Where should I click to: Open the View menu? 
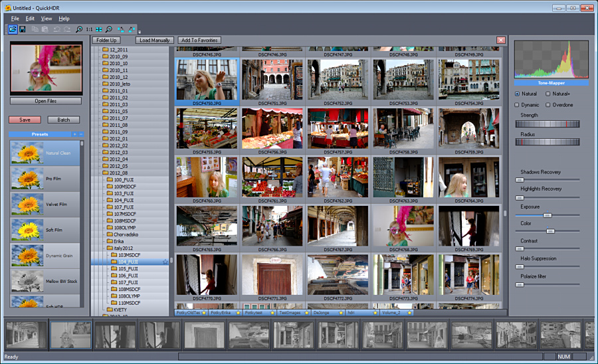(x=46, y=19)
